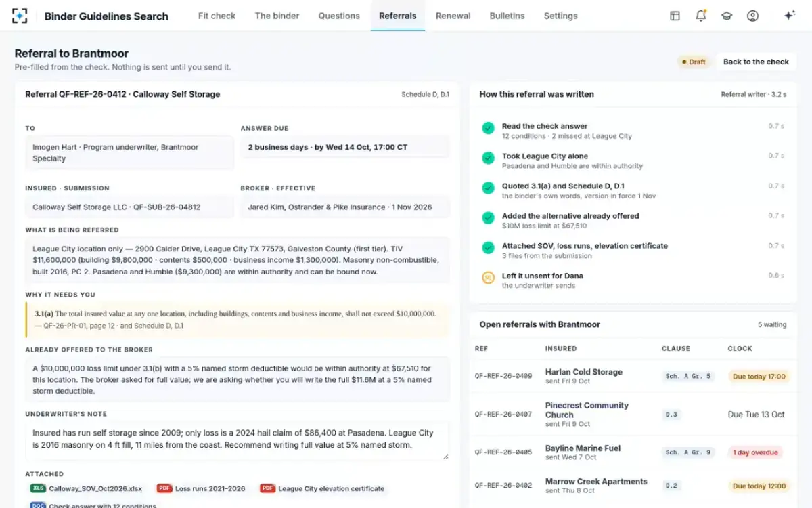Open the layout panel icon in the header
The image size is (812, 508).
[675, 16]
